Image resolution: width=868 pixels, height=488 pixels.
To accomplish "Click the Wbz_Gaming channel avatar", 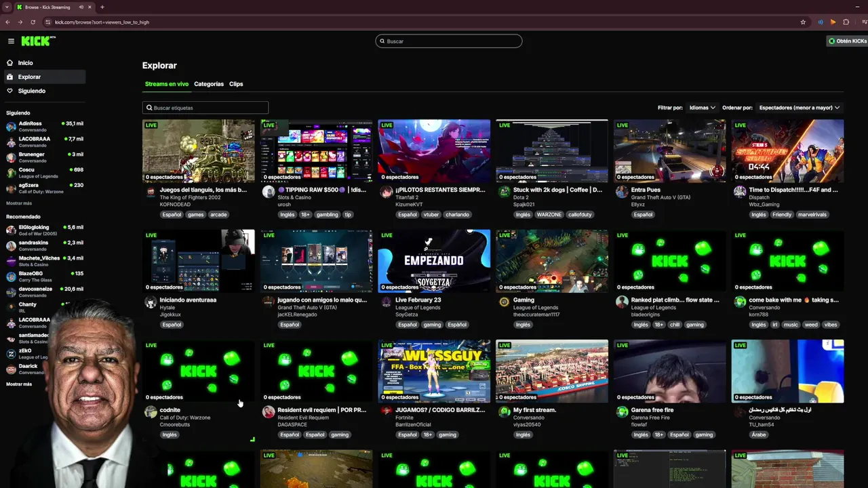I will (x=740, y=192).
